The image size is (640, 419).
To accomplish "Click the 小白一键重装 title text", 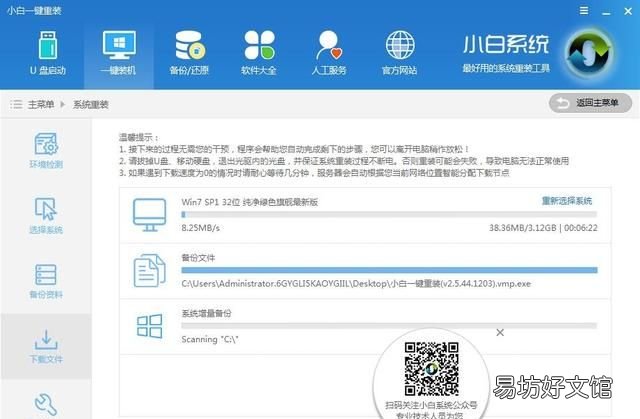I will (x=34, y=11).
